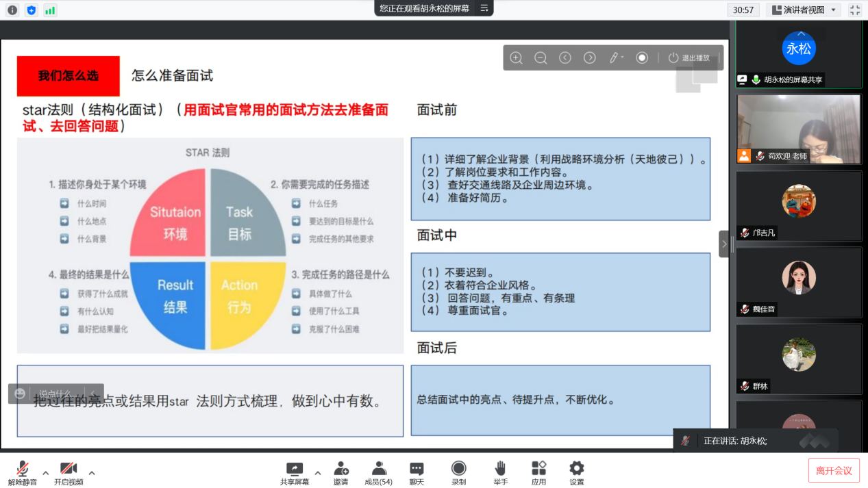868x488 pixels.
Task: Select the pen annotation tool
Action: 615,58
